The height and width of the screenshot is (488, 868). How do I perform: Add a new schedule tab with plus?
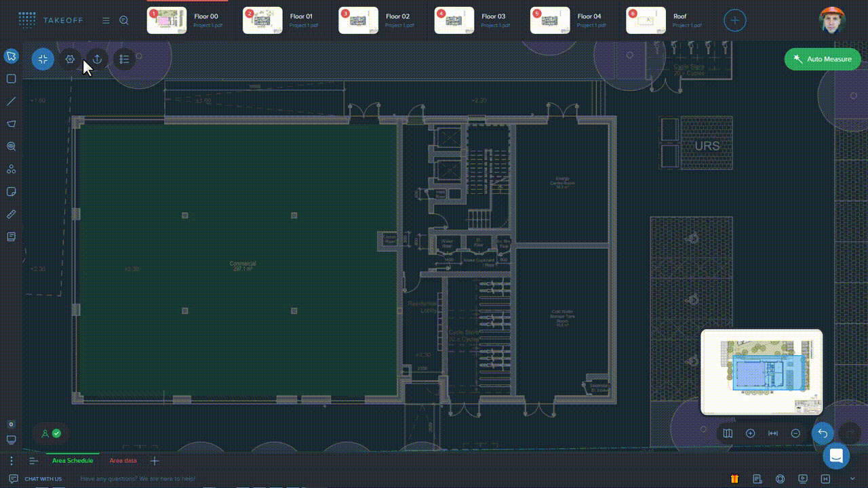[x=155, y=461]
